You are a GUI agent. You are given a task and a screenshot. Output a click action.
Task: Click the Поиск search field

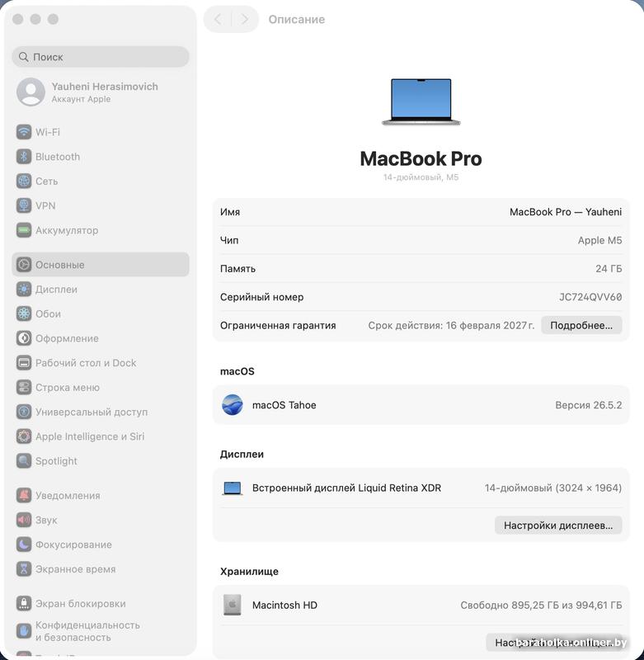click(101, 57)
